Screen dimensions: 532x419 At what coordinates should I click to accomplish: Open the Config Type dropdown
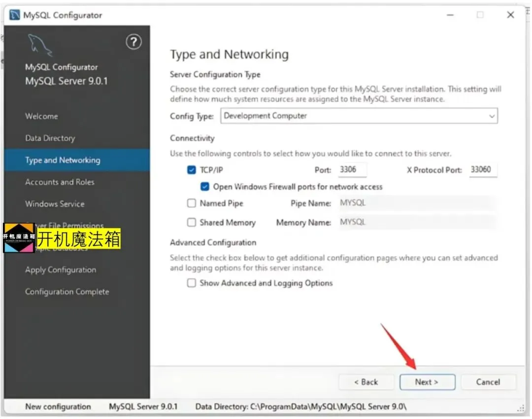tap(359, 116)
